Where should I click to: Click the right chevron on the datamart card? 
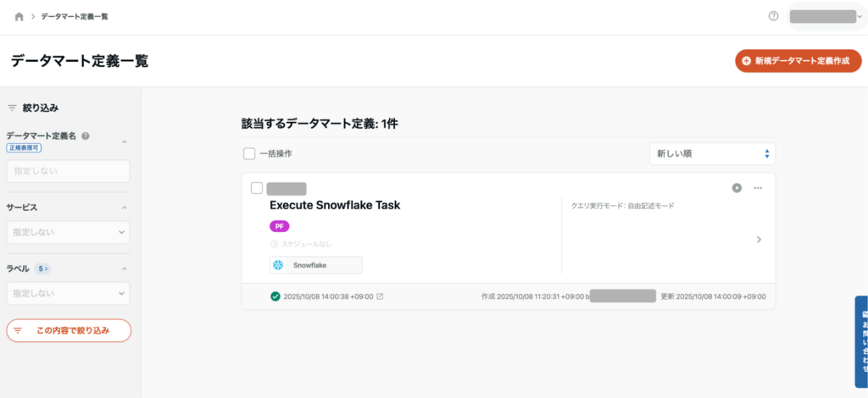tap(759, 240)
